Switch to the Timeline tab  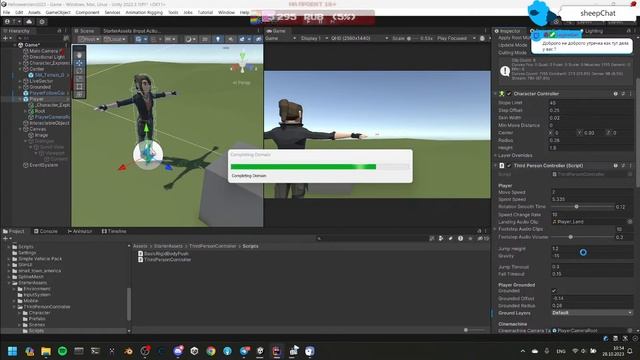click(114, 231)
